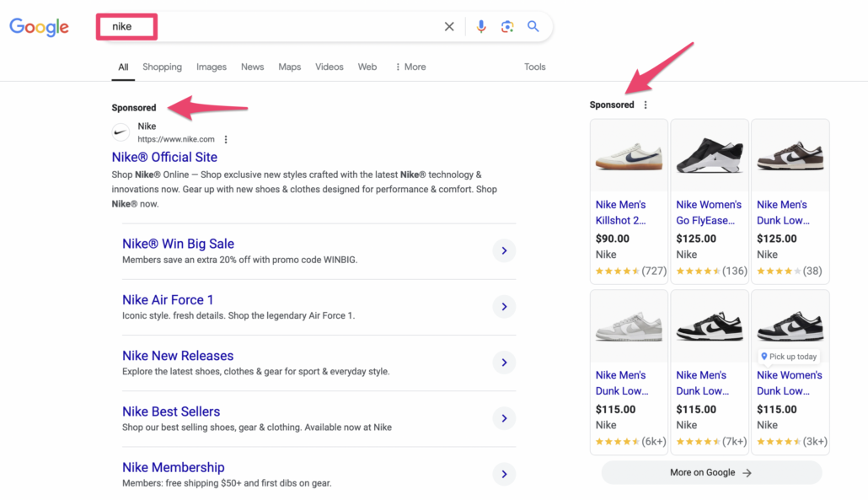The width and height of the screenshot is (868, 500).
Task: Click the magnifying glass search icon
Action: pos(533,27)
